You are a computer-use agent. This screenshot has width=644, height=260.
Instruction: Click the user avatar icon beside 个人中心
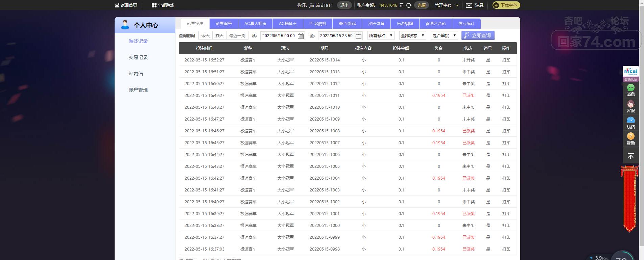point(125,25)
